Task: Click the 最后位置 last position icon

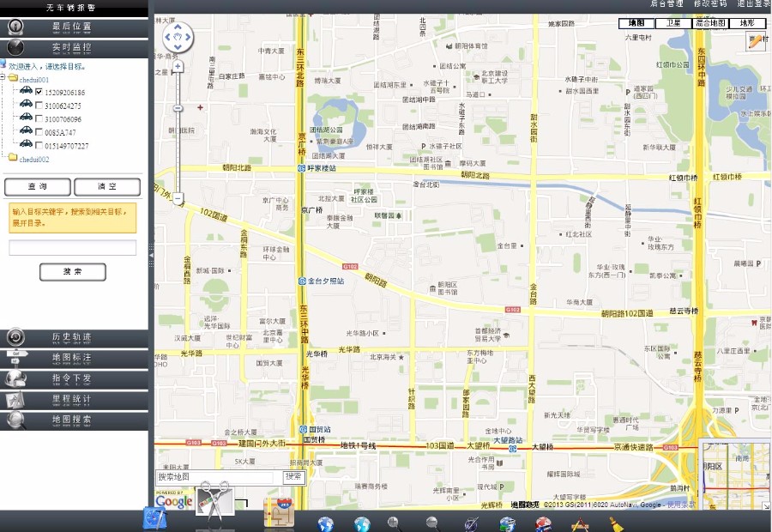Action: [x=15, y=27]
